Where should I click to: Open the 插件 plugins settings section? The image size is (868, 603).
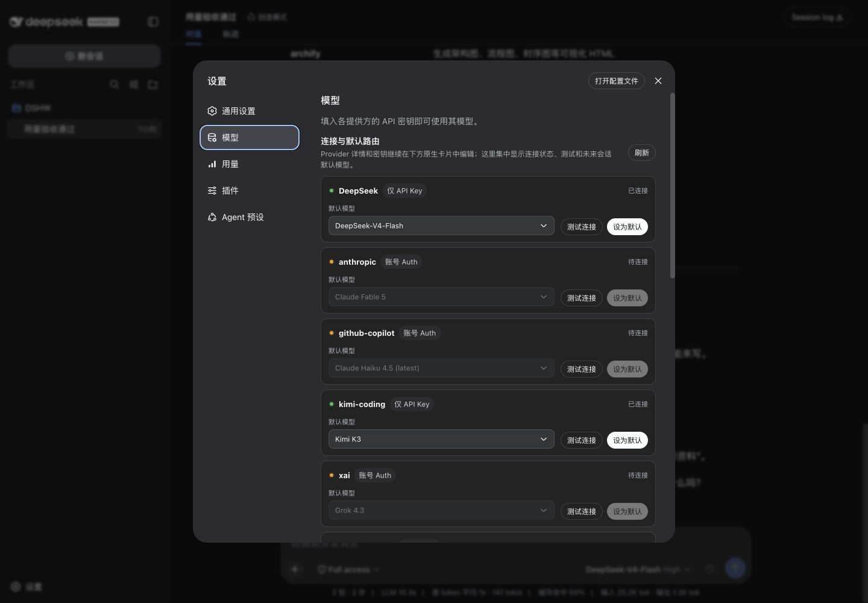250,191
